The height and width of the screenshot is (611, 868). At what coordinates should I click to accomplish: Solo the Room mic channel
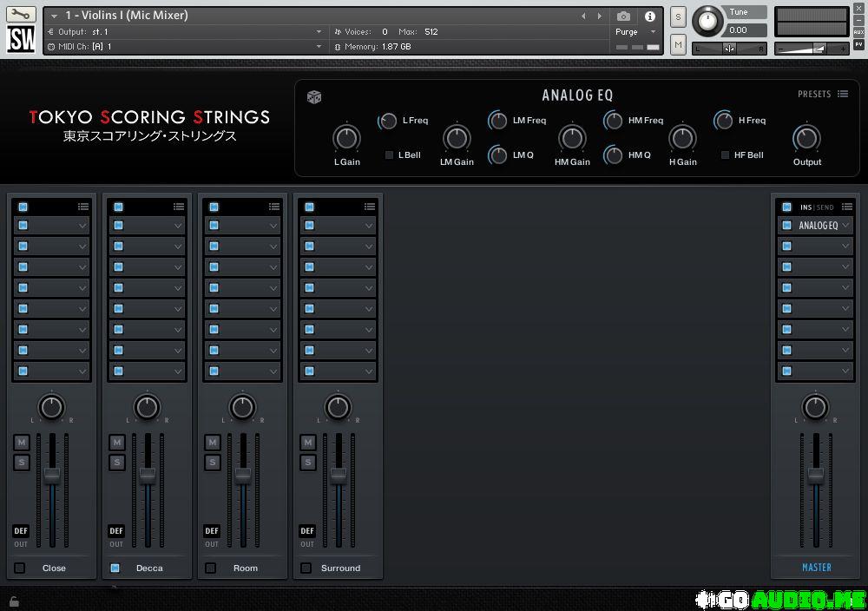click(213, 462)
